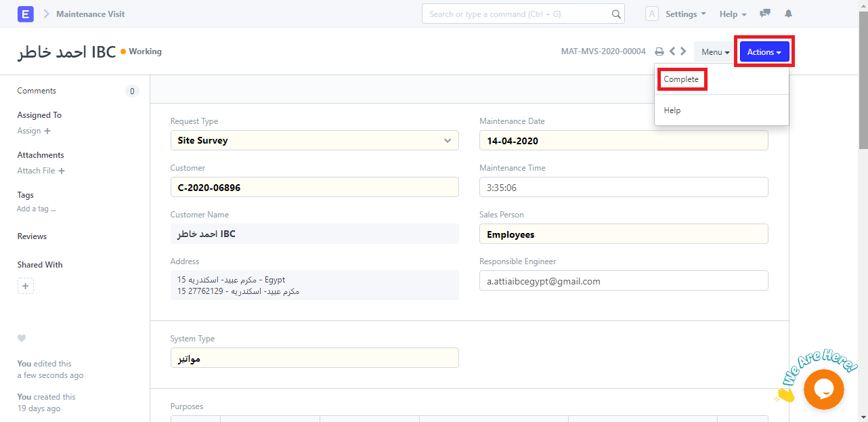The width and height of the screenshot is (868, 422).
Task: Open the Menu dropdown button
Action: [715, 52]
